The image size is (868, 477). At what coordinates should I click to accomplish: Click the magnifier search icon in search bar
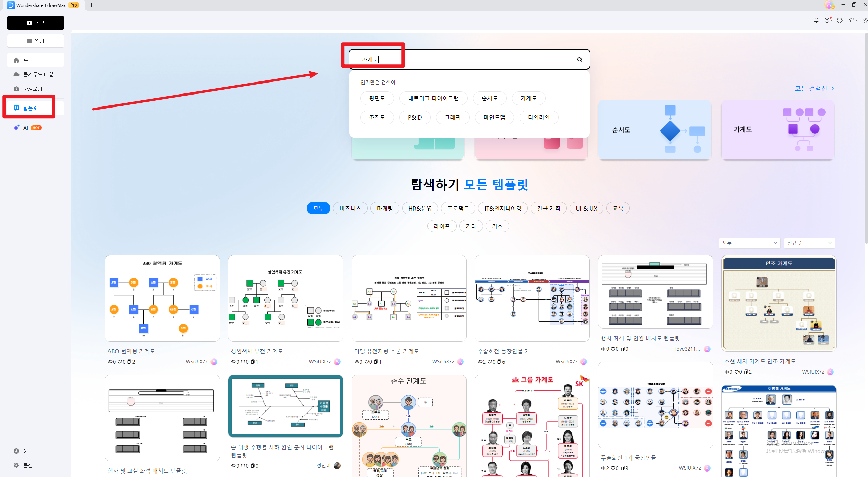pyautogui.click(x=579, y=60)
